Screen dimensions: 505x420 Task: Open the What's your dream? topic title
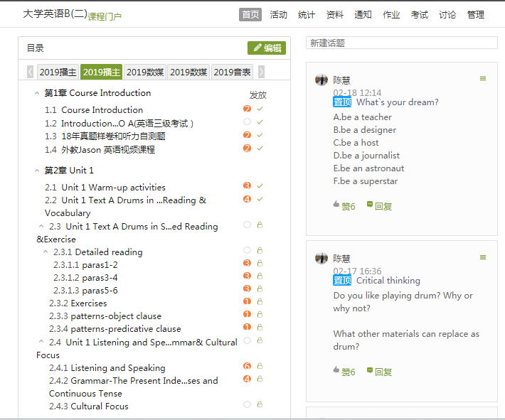coord(397,102)
